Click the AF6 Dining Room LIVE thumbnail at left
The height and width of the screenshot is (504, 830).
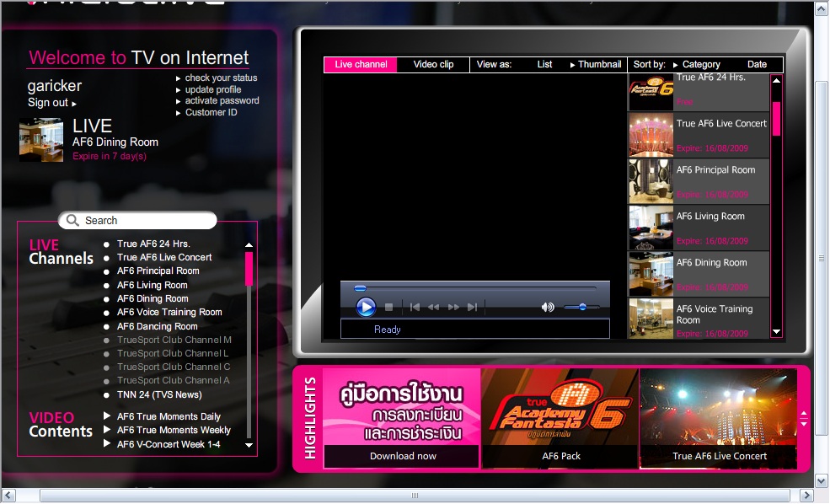[41, 140]
